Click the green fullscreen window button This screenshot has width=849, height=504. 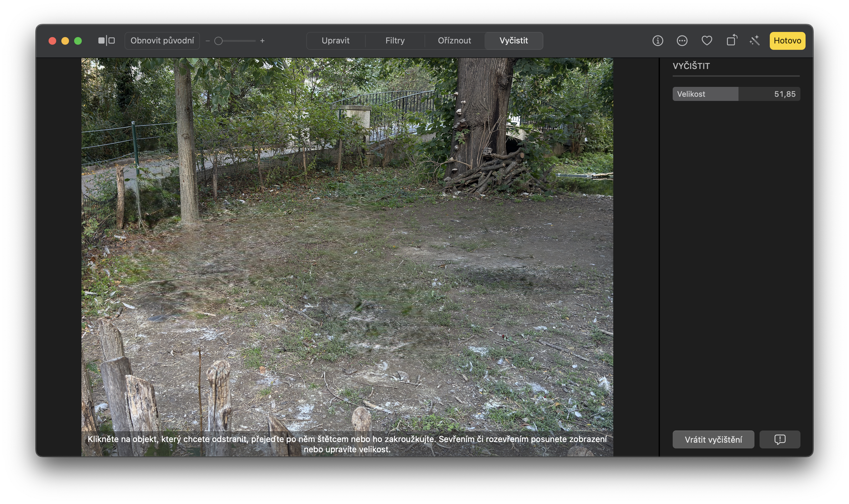(x=78, y=41)
